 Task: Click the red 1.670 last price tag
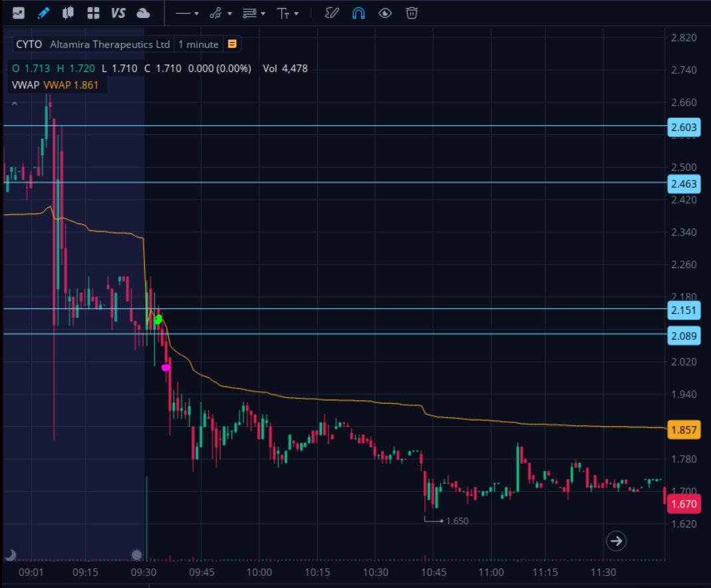[684, 504]
